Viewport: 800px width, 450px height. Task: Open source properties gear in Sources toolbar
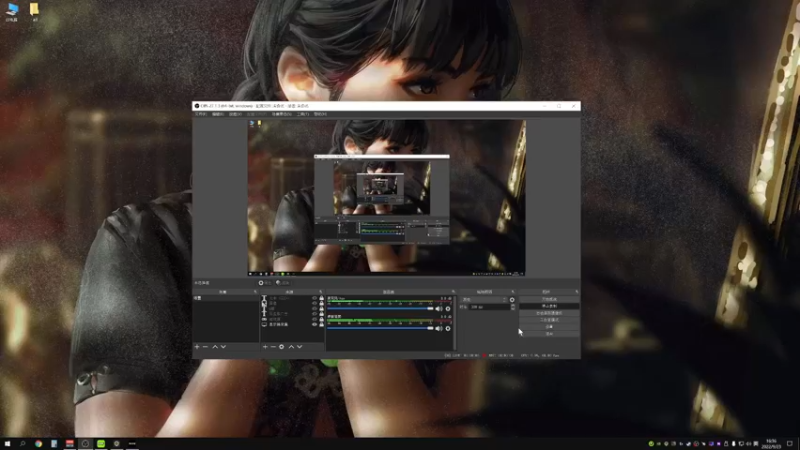point(281,347)
